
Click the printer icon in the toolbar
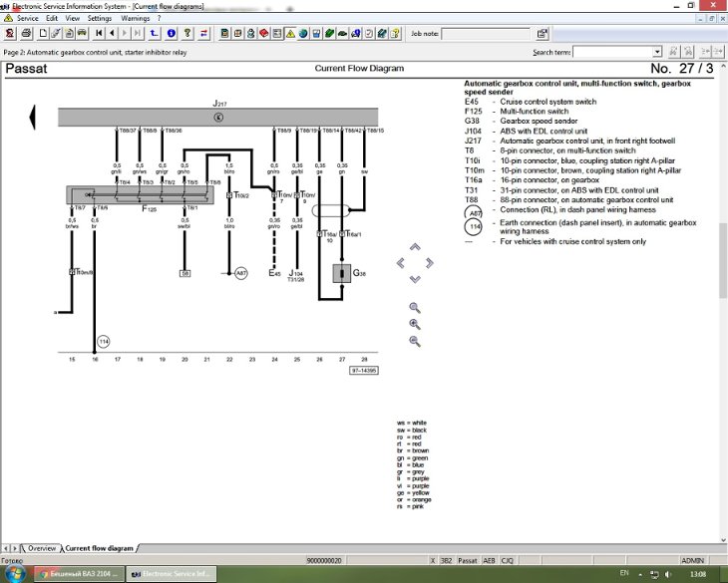26,34
